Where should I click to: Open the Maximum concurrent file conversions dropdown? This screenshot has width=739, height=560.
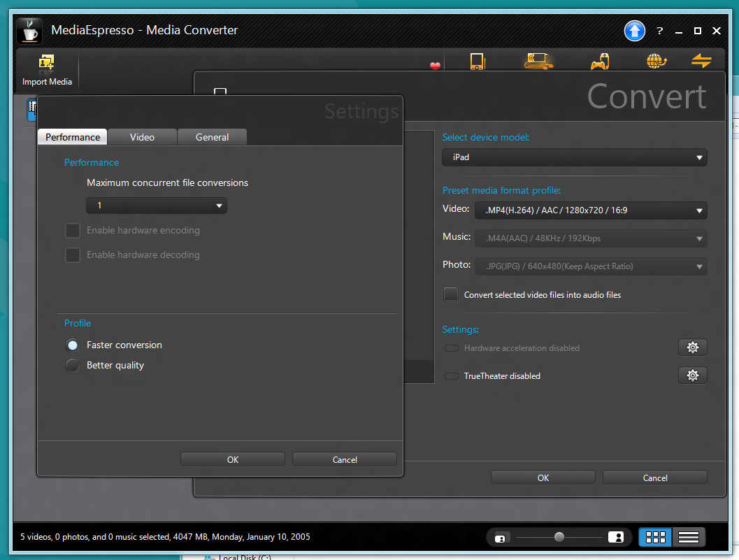coord(157,206)
